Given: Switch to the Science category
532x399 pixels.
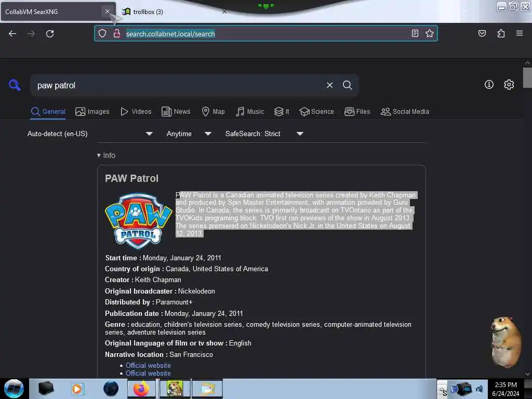Looking at the screenshot, I should coord(317,112).
